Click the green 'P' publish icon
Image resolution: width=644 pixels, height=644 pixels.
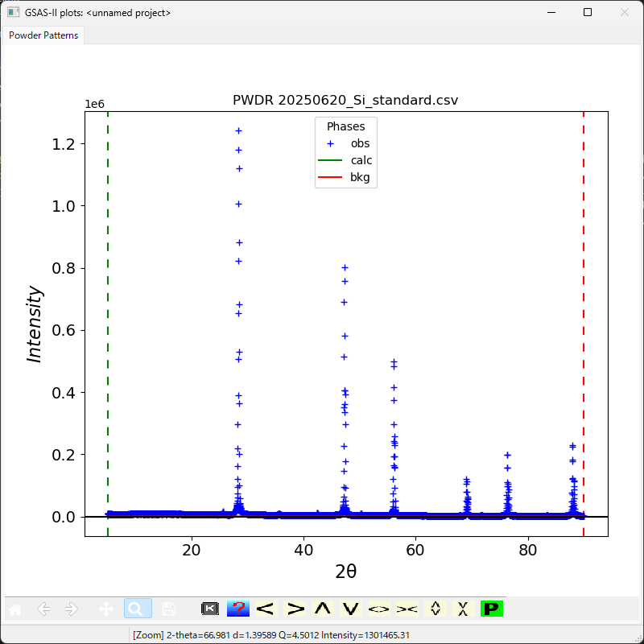click(491, 609)
